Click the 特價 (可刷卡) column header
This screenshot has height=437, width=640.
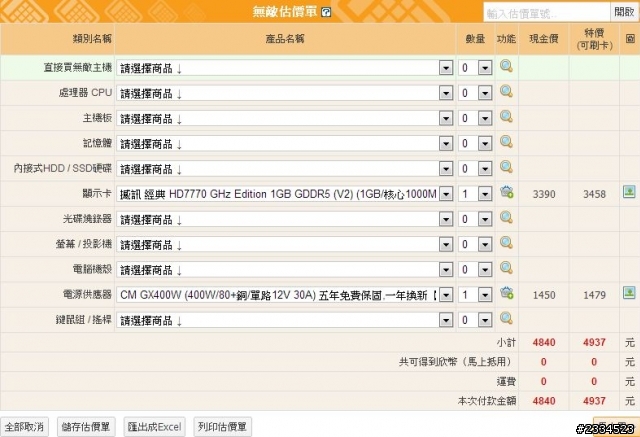pos(594,39)
